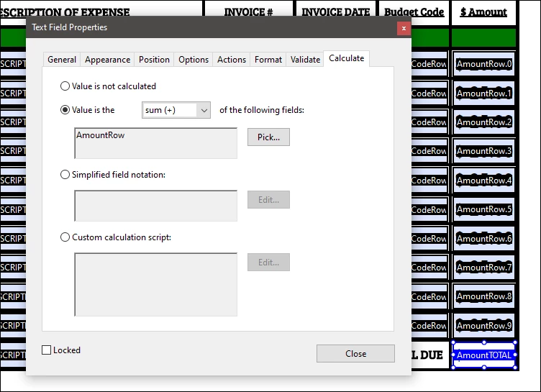Open the Format tab
This screenshot has width=541, height=392.
[268, 60]
